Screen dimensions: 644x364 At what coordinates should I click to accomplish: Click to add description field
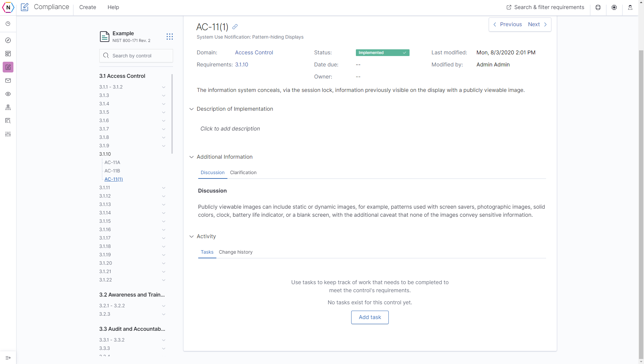coord(230,129)
